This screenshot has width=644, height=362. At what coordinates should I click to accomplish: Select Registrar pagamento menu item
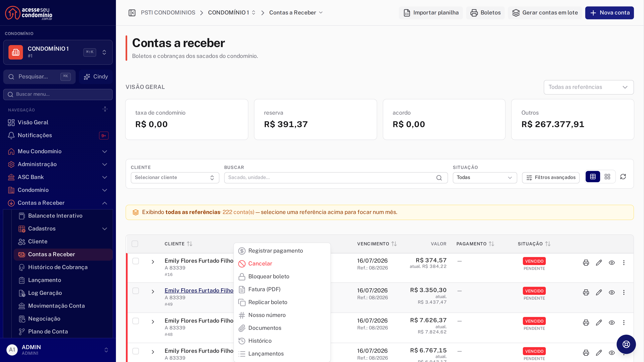[282, 251]
